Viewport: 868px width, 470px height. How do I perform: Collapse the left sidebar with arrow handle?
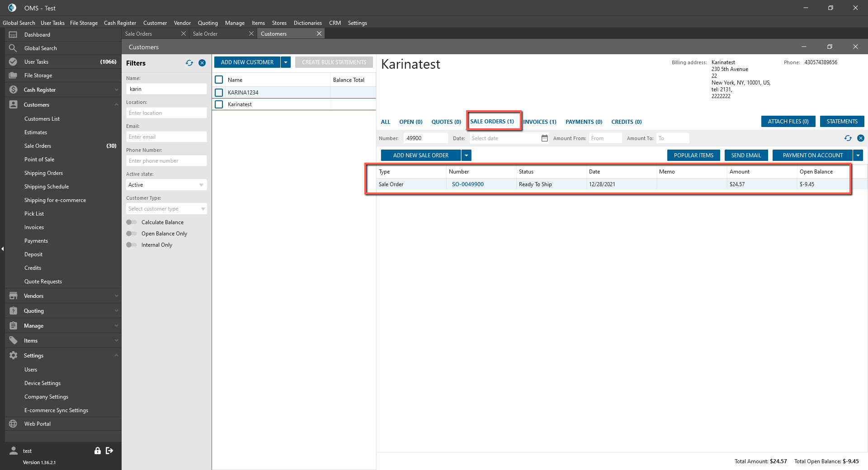point(2,249)
